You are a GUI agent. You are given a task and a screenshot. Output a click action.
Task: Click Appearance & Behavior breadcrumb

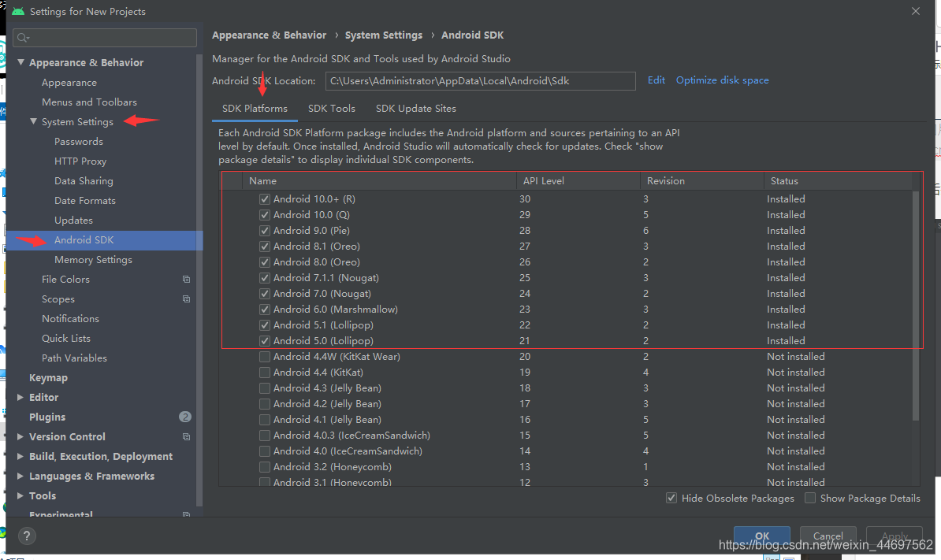269,35
